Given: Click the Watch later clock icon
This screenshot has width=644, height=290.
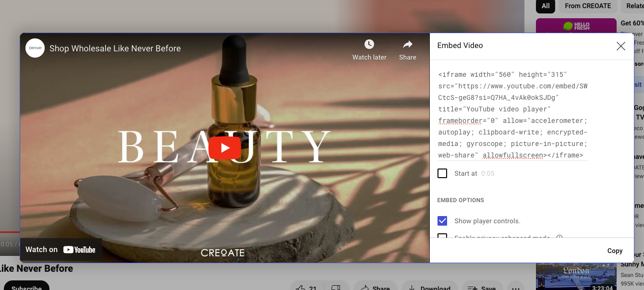Looking at the screenshot, I should pyautogui.click(x=369, y=45).
